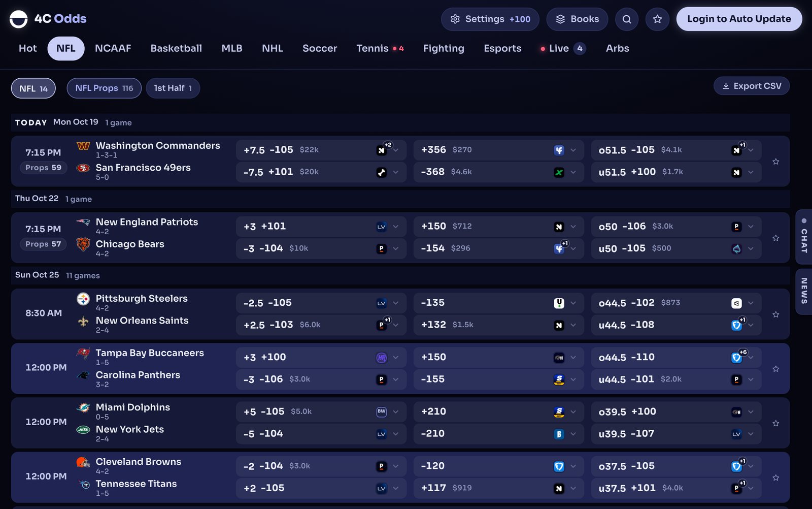Expand books for Panthers -155 moneyline
The image size is (812, 509).
pos(573,379)
